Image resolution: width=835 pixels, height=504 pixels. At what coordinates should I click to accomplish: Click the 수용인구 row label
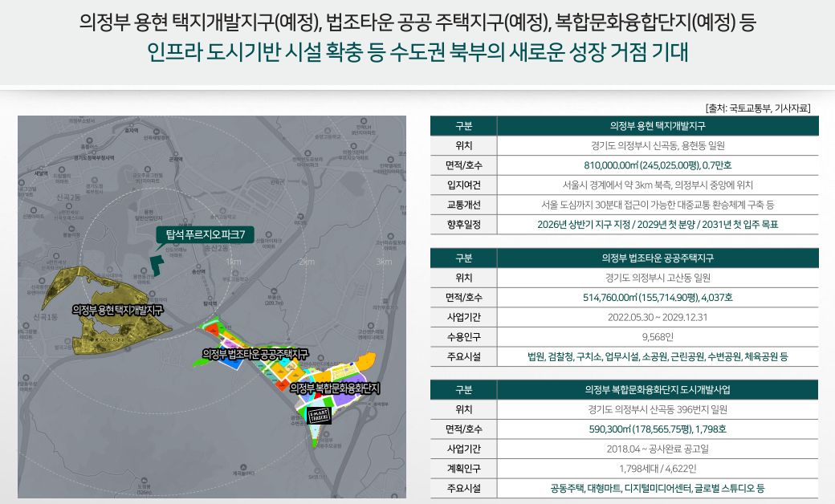(463, 337)
